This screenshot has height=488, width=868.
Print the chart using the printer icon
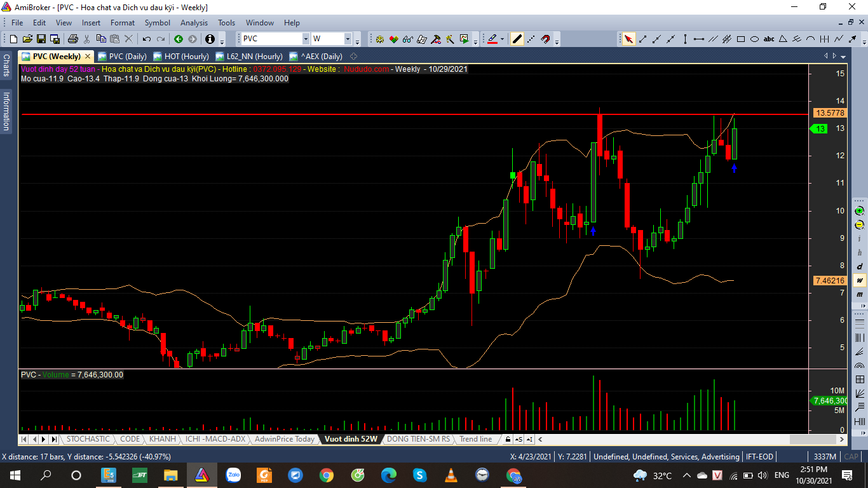72,39
